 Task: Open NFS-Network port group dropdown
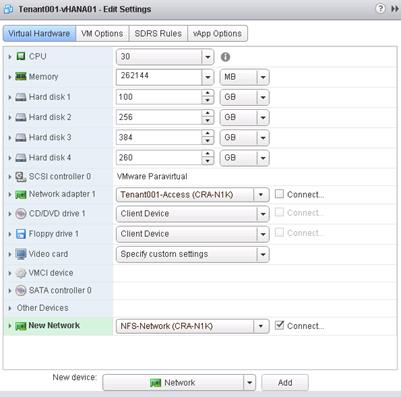click(261, 326)
